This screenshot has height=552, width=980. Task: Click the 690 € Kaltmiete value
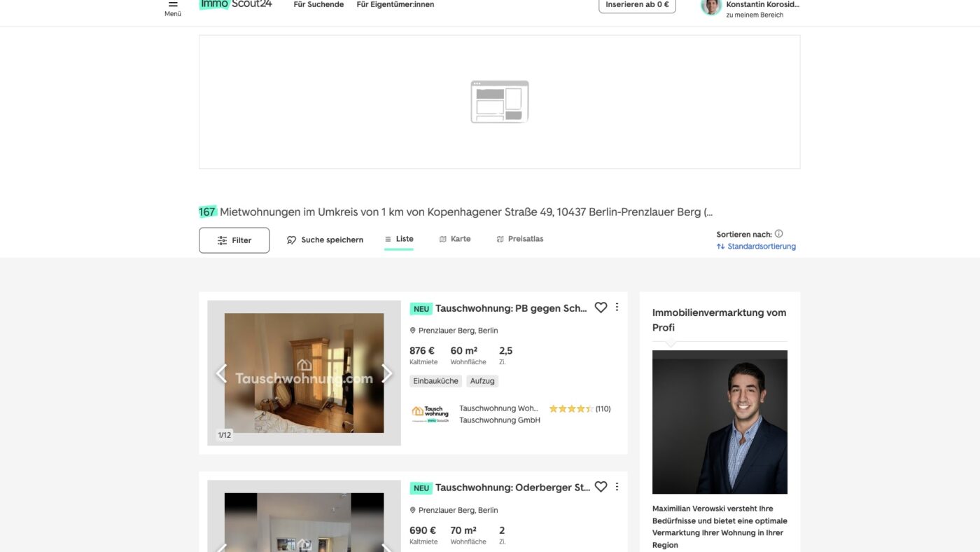(x=422, y=530)
